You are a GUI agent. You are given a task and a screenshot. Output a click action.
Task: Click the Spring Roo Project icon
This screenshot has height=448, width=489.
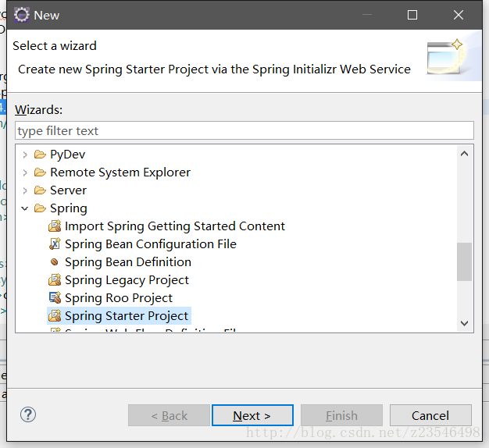click(x=55, y=298)
